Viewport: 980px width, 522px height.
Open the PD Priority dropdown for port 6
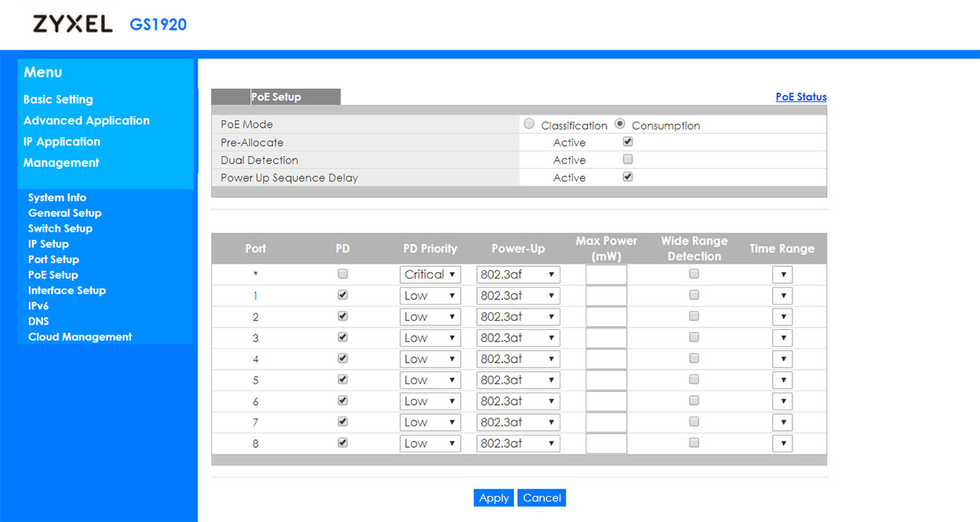[430, 401]
